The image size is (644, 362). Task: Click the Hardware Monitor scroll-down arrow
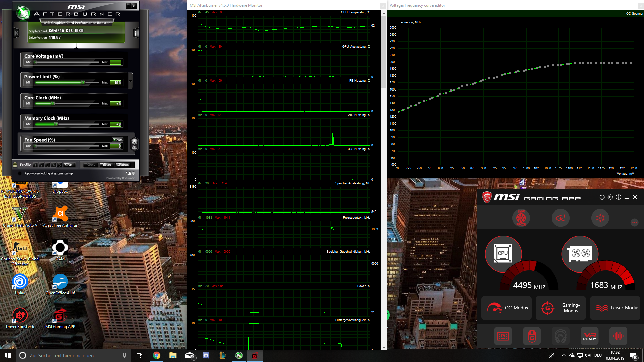[x=384, y=348]
